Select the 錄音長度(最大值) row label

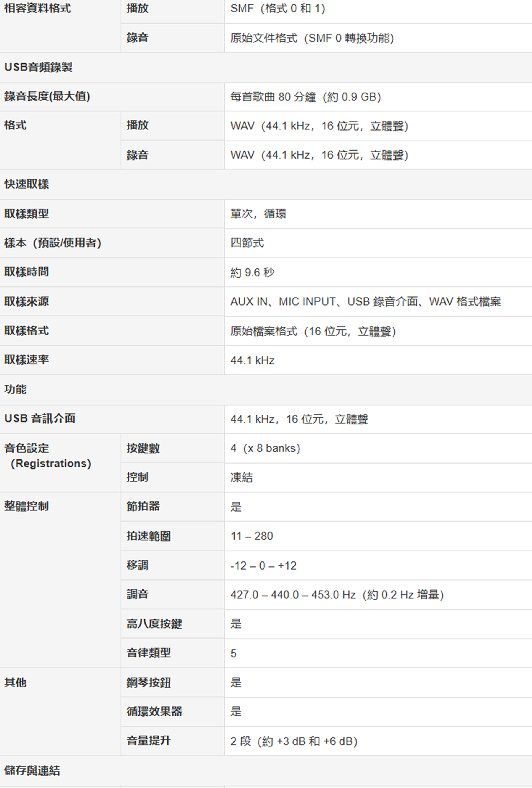[47, 96]
